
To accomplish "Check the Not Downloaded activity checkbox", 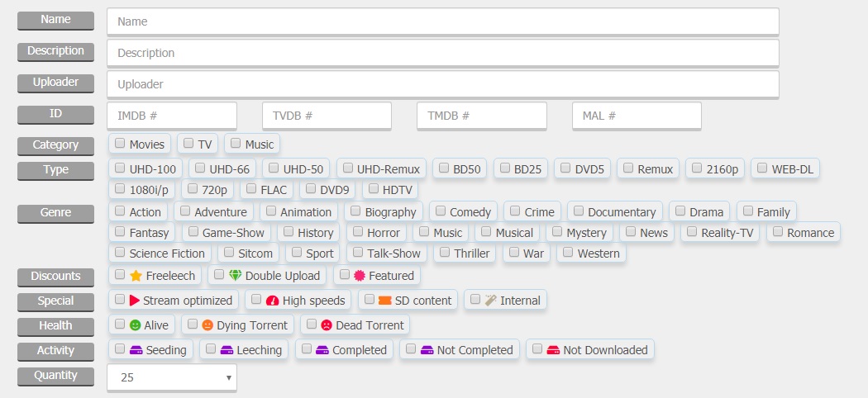I will click(537, 348).
